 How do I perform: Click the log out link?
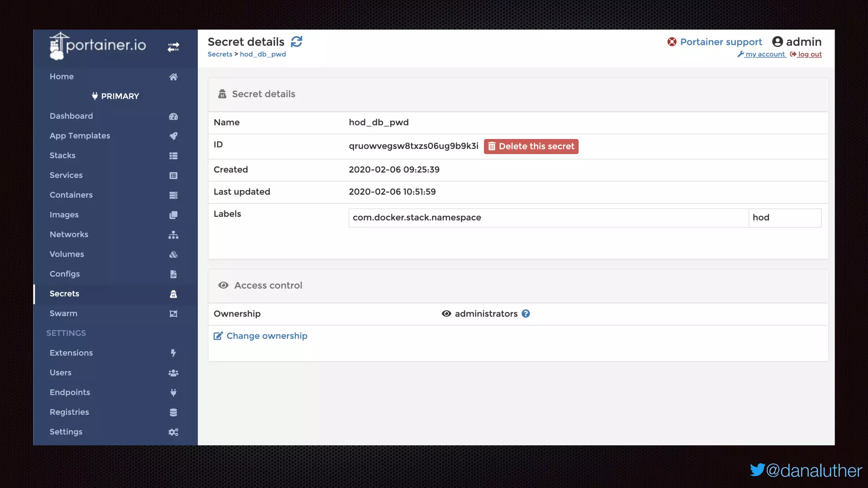coord(810,54)
